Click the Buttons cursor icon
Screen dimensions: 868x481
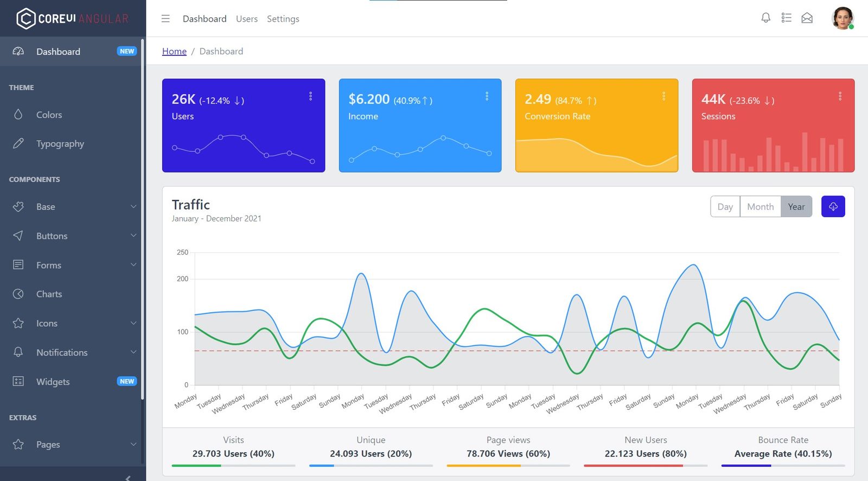tap(18, 236)
